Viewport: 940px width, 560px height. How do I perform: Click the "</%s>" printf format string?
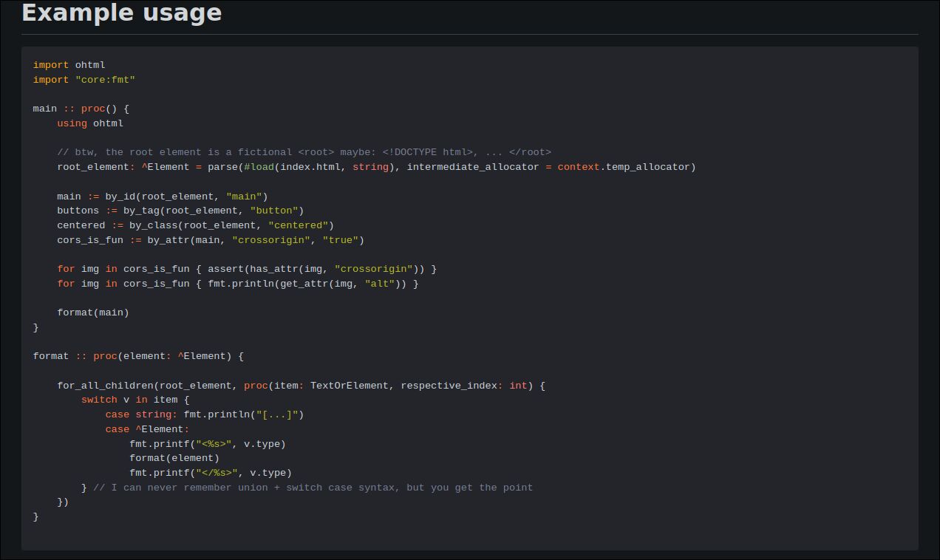pyautogui.click(x=217, y=473)
